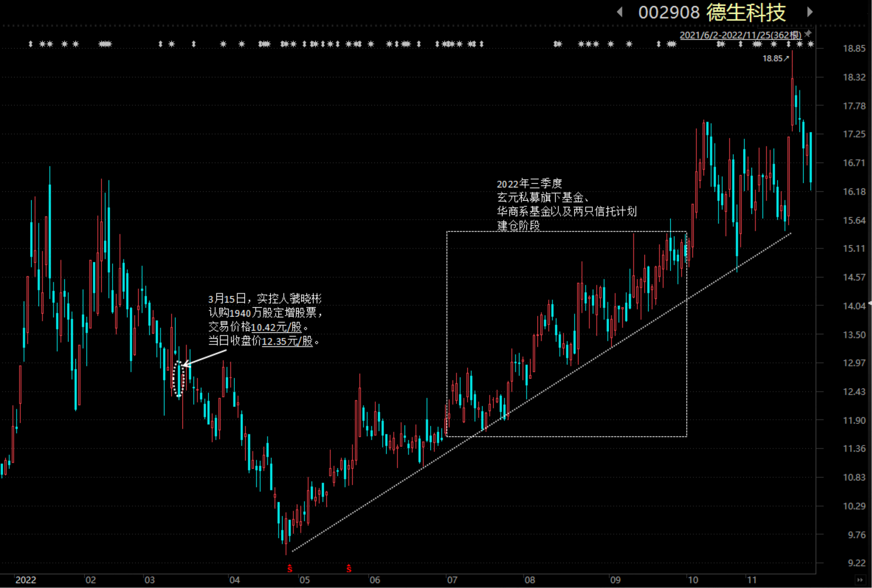Click the 2022 year label on time axis
The image size is (872, 588).
[x=26, y=580]
